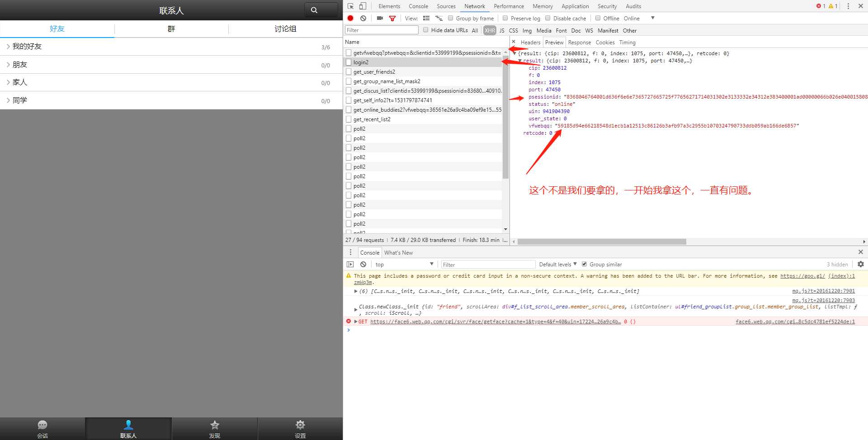Tick the Offline checkbox

[x=598, y=18]
